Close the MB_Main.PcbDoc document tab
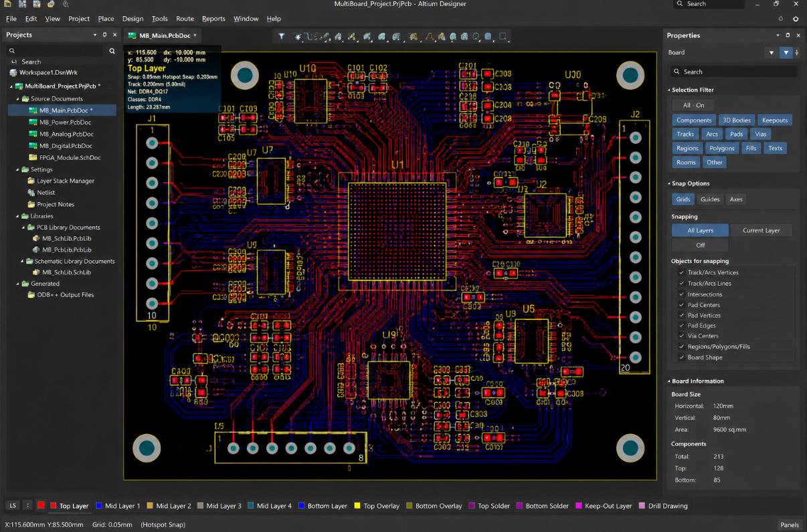The height and width of the screenshot is (532, 807). pos(195,35)
